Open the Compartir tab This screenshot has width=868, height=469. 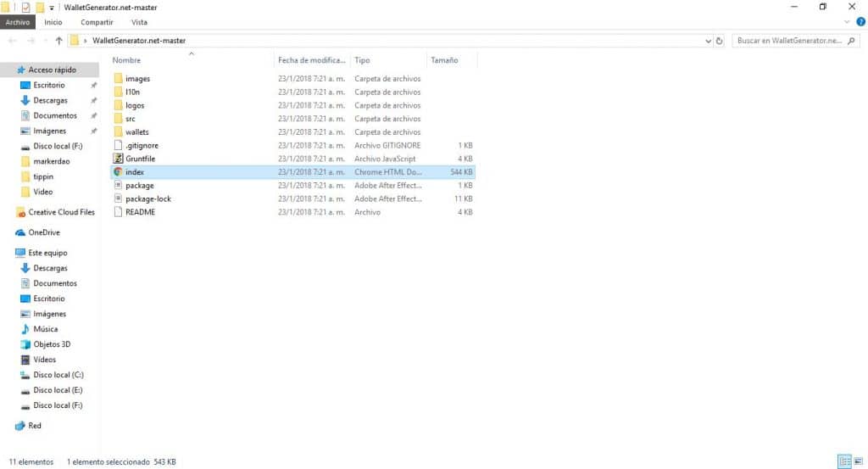[x=97, y=22]
